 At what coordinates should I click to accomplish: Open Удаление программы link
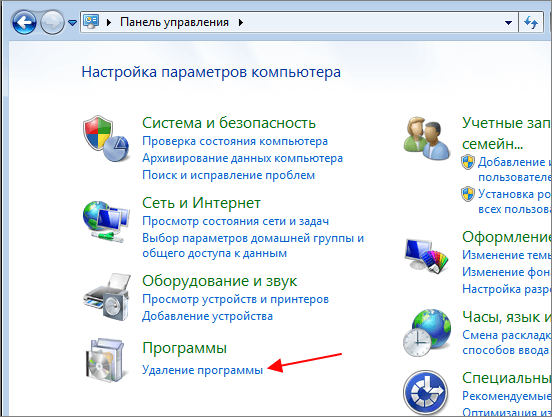[x=202, y=370]
